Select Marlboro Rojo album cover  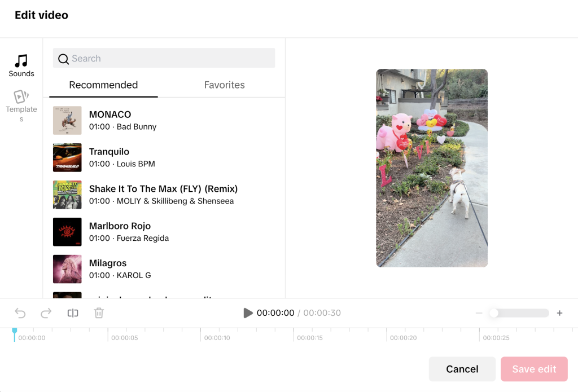click(x=67, y=232)
